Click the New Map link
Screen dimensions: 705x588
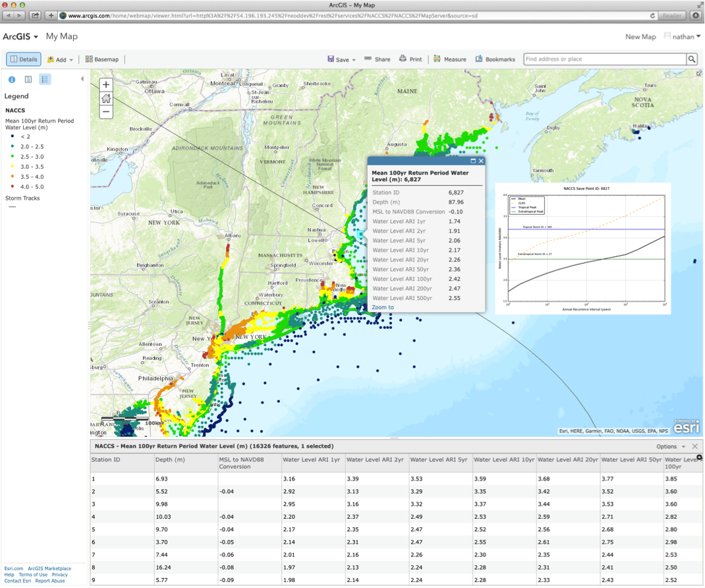[x=640, y=37]
